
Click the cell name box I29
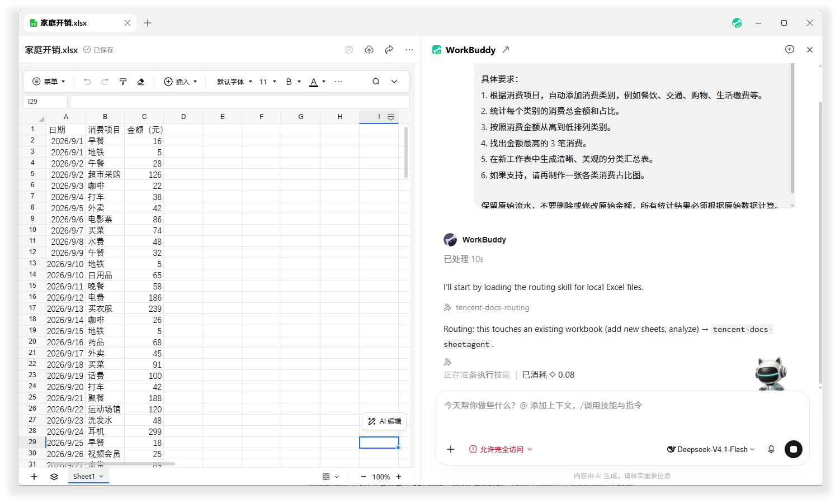pos(45,102)
